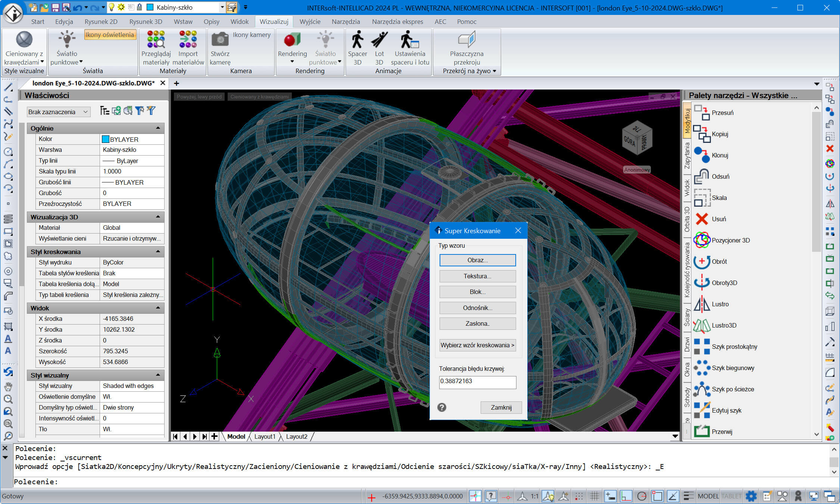Click the Tekstura... pattern button

478,276
